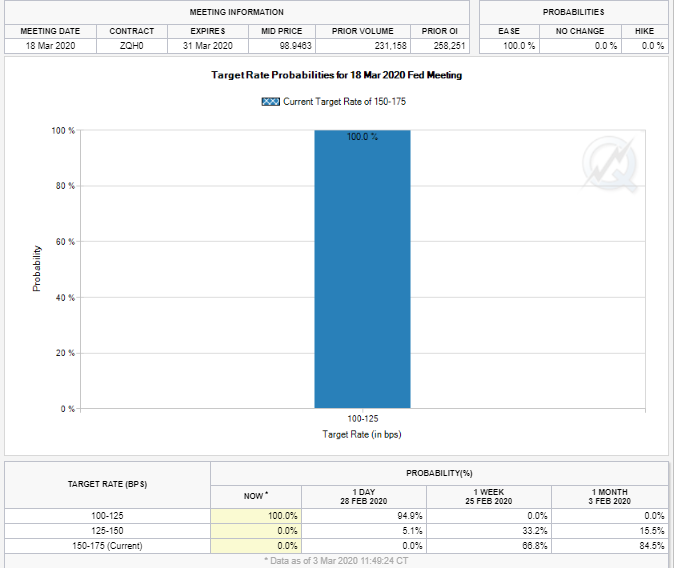
Task: Click the ZQH0 contract value
Action: click(131, 46)
